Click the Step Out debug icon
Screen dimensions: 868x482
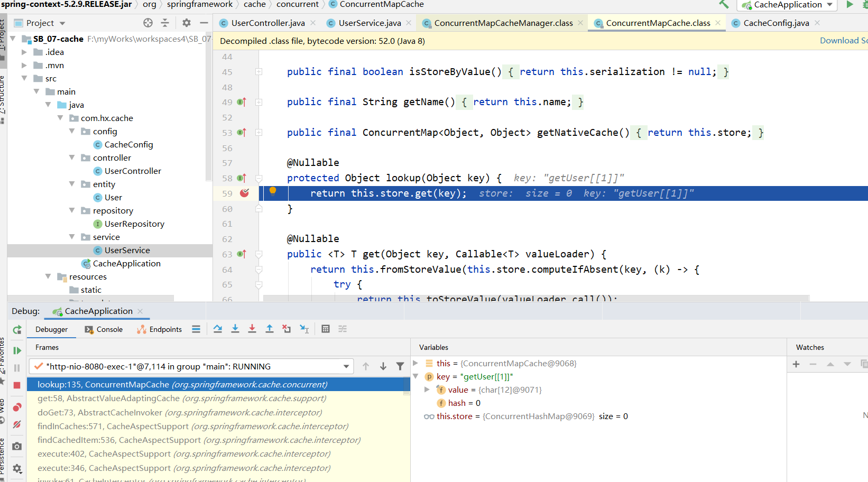(x=270, y=329)
